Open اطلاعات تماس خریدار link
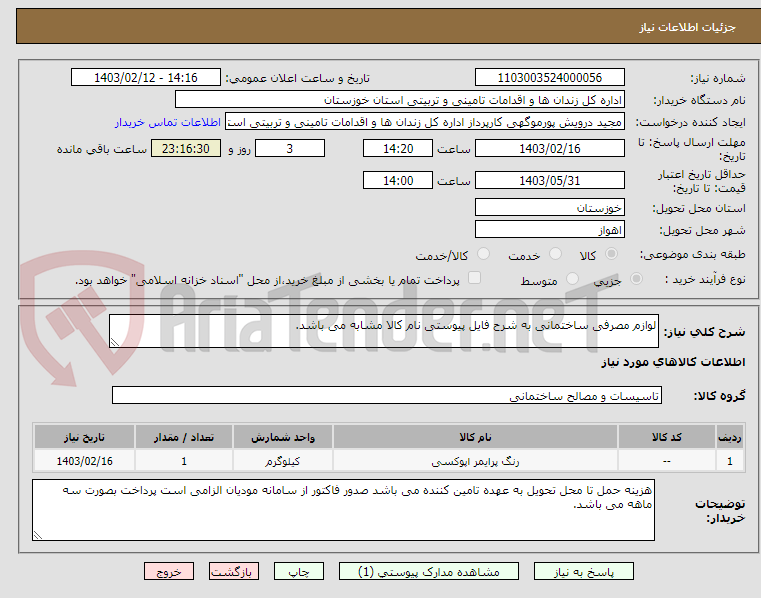761x598 pixels. pos(168,122)
